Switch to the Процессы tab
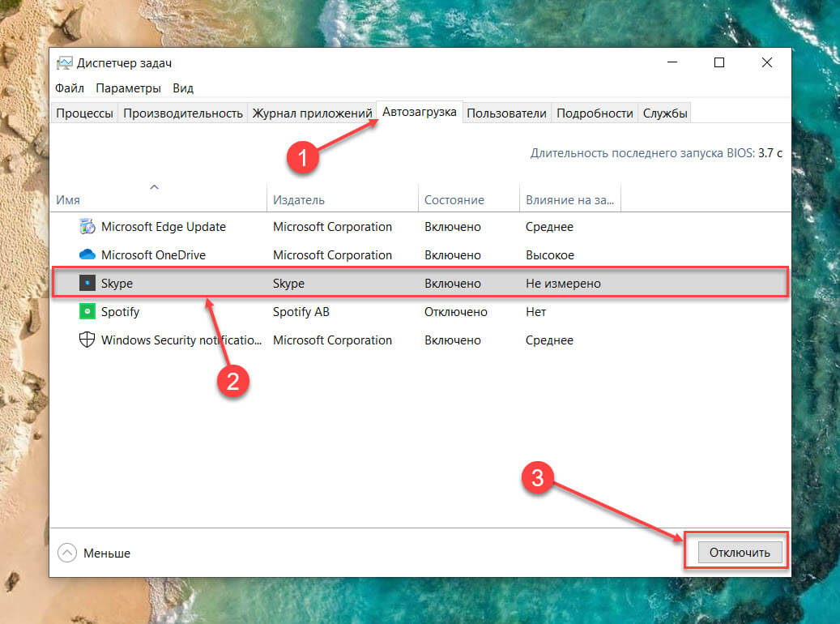Screen dimensions: 840x624 [x=84, y=113]
